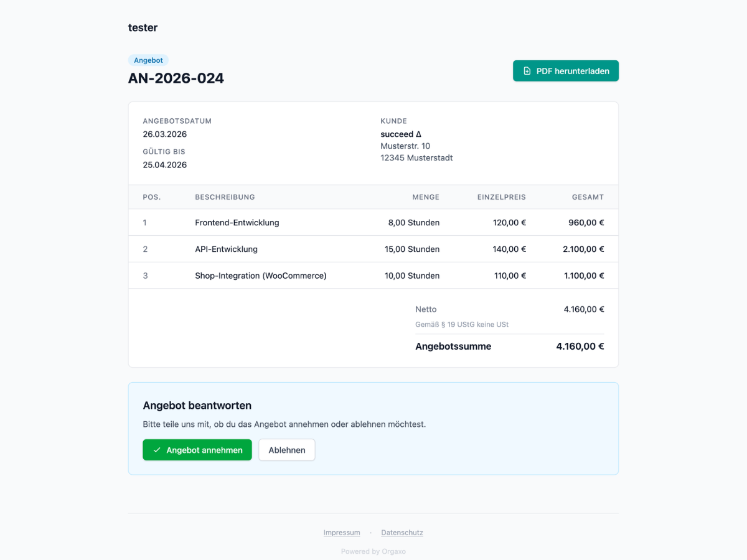Click the quantity 15,00 Stunden

pyautogui.click(x=412, y=250)
